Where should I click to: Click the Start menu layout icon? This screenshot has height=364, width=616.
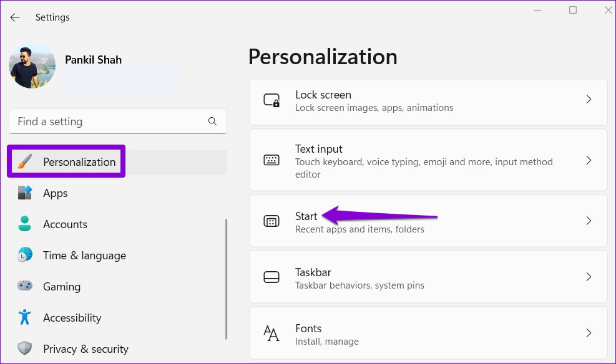tap(271, 221)
